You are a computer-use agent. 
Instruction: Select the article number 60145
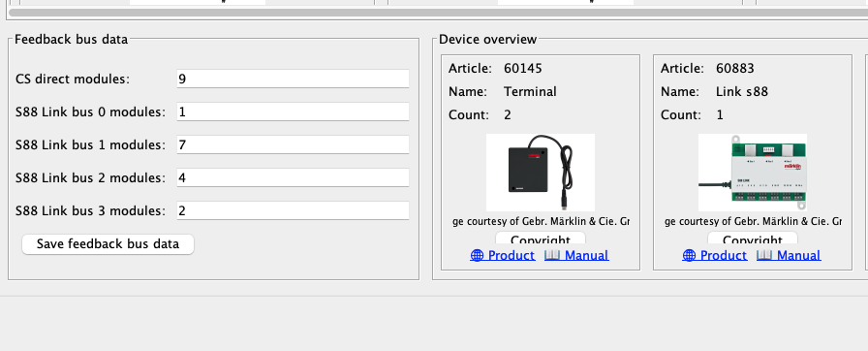tap(522, 69)
